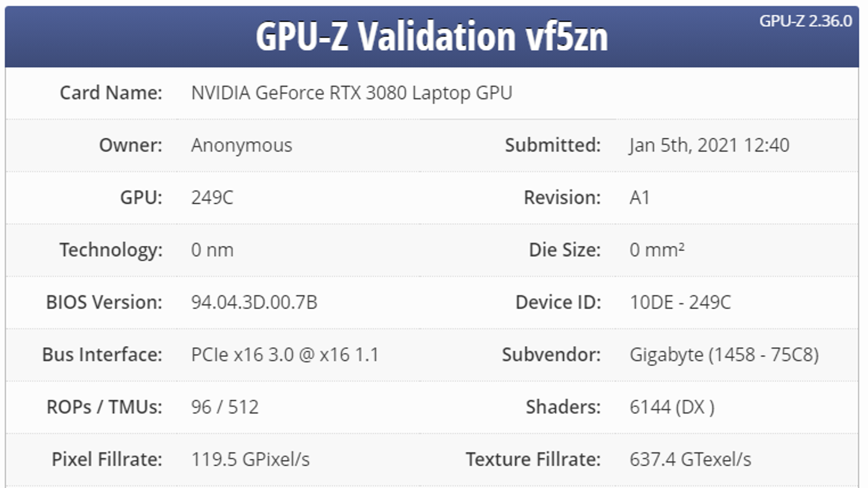Viewport: 868px width, 488px height.
Task: Click the BIOS version 94.04.3D.00.7B
Action: (254, 302)
